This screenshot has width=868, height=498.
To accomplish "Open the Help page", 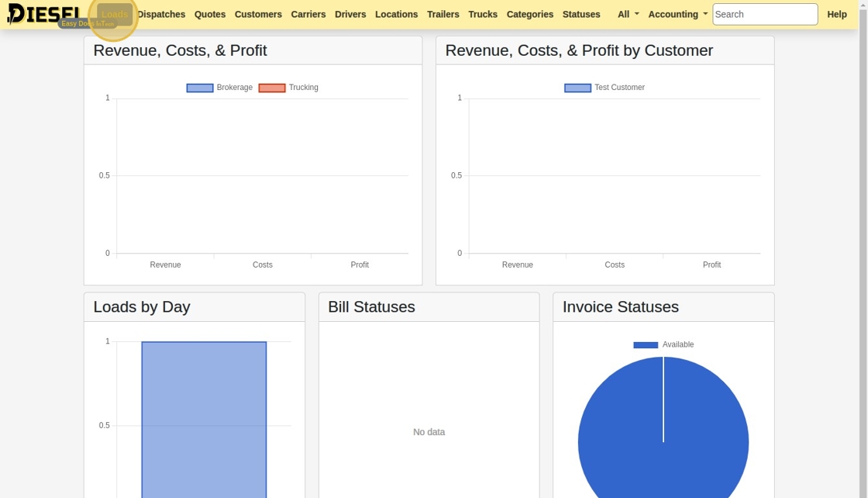I will coord(837,15).
